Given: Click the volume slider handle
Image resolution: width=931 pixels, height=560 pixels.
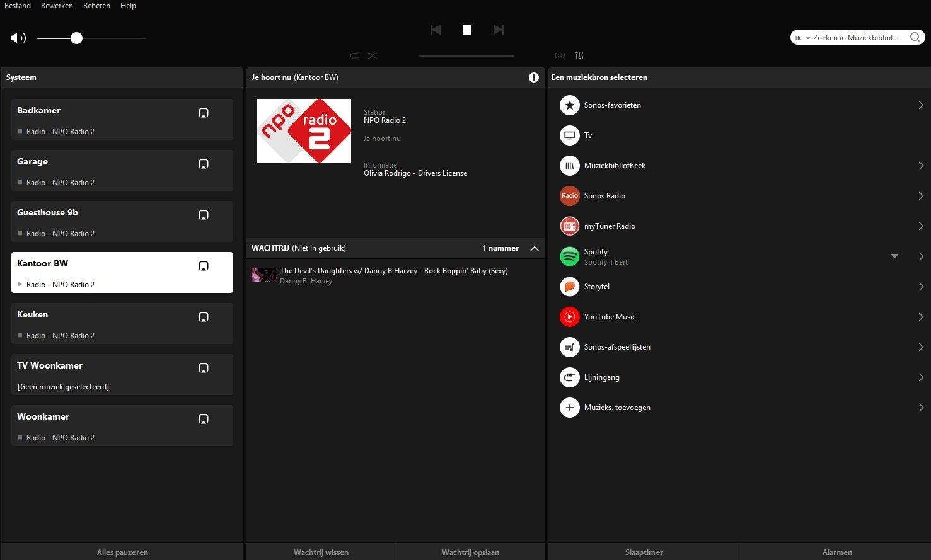Looking at the screenshot, I should [76, 38].
